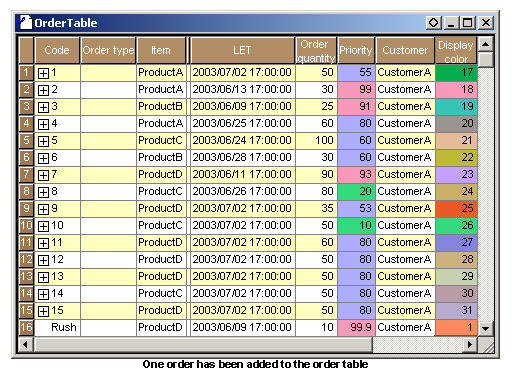
Task: Click priority cell 20
Action: pyautogui.click(x=356, y=191)
